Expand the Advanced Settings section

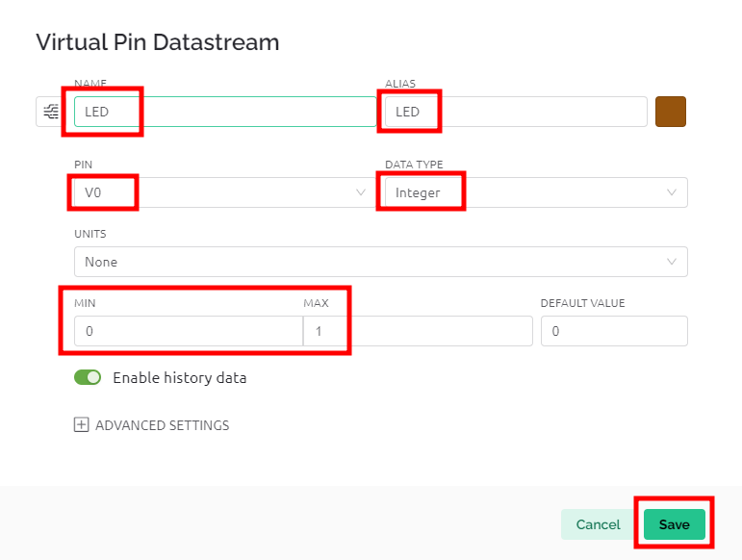[151, 425]
